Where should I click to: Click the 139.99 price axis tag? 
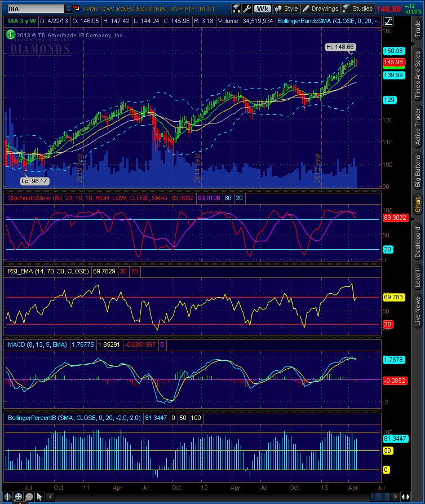(394, 75)
